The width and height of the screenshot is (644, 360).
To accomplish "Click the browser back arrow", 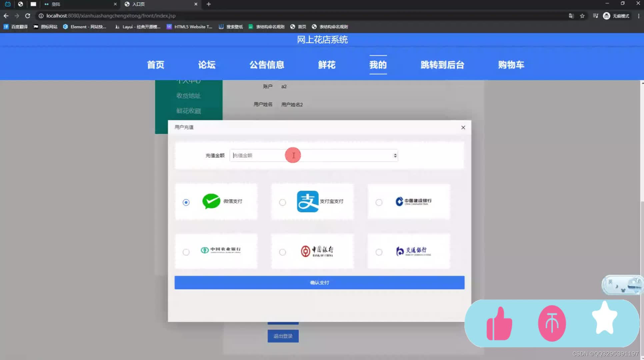I will tap(6, 16).
